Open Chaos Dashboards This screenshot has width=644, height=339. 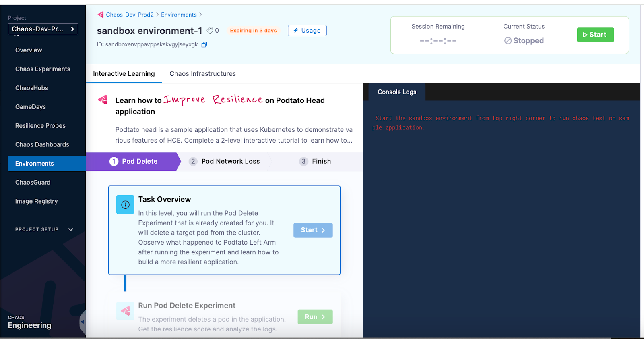[x=42, y=144]
